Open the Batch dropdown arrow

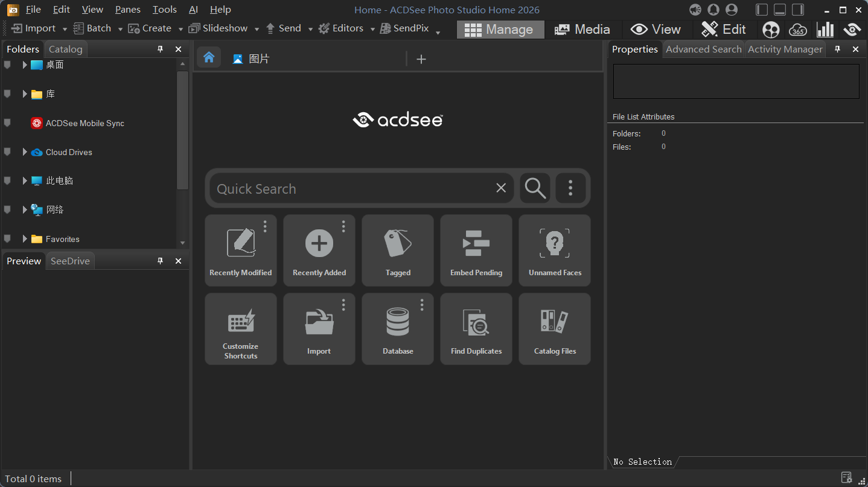click(x=120, y=29)
